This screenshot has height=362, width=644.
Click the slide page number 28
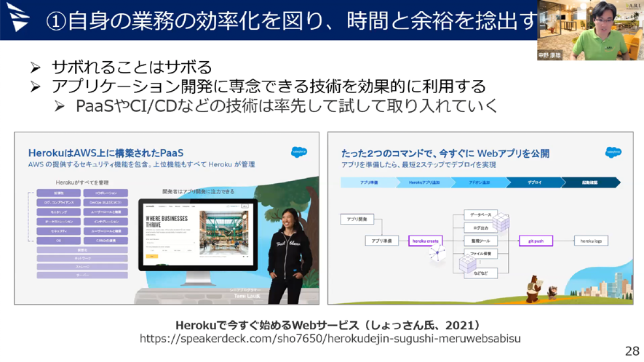click(632, 350)
